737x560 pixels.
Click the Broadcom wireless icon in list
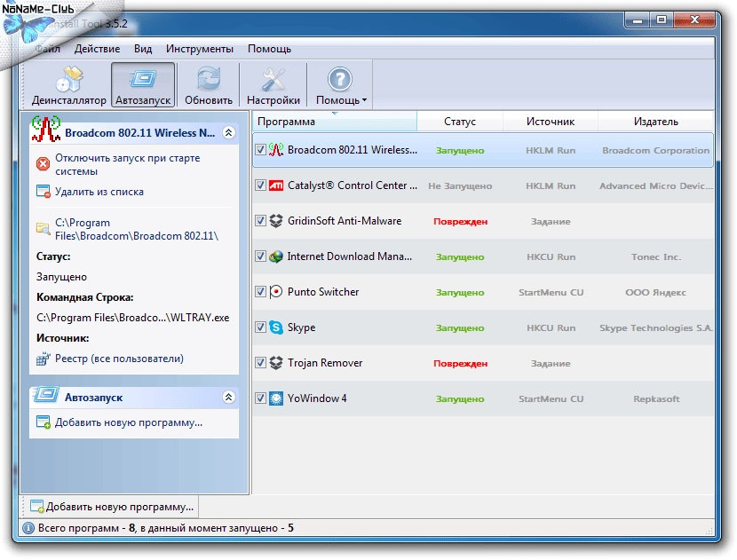click(276, 150)
